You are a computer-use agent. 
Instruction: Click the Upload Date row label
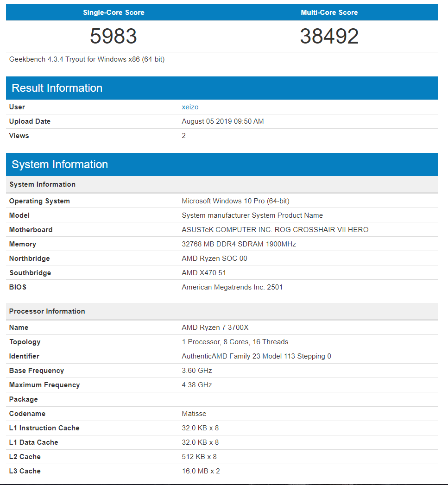click(x=30, y=121)
